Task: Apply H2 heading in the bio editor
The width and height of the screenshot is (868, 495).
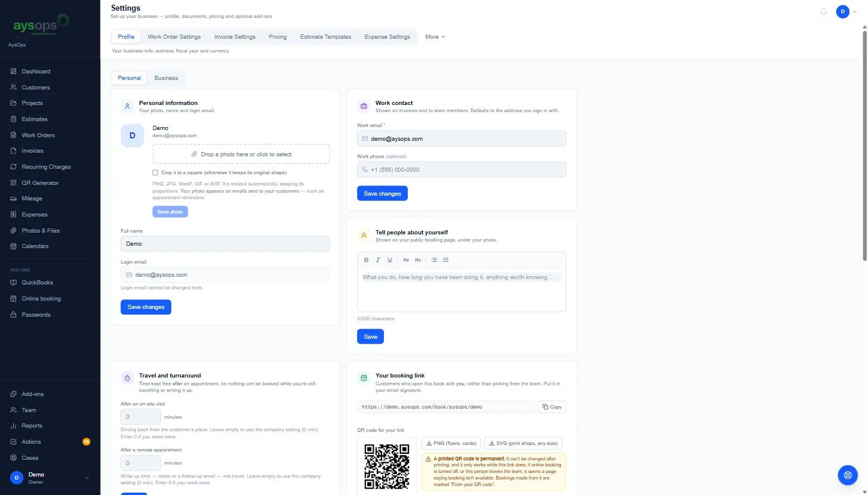Action: pos(406,260)
